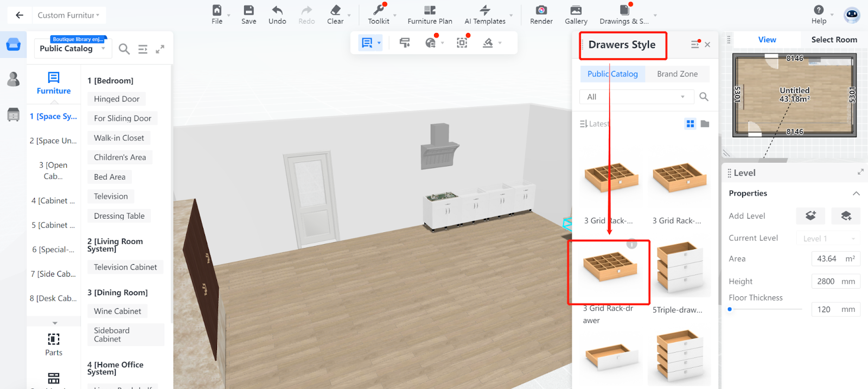This screenshot has height=389, width=868.
Task: Open the Gallery icon
Action: pyautogui.click(x=576, y=10)
